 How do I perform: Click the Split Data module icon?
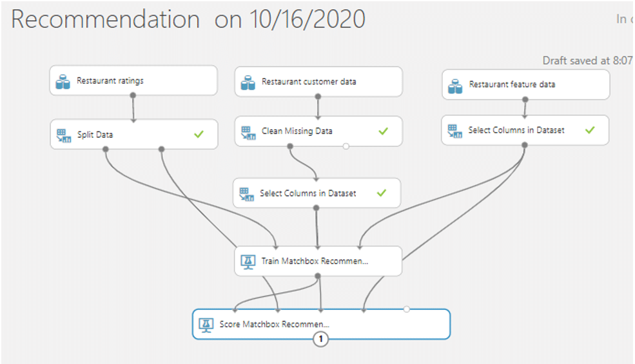pos(63,135)
